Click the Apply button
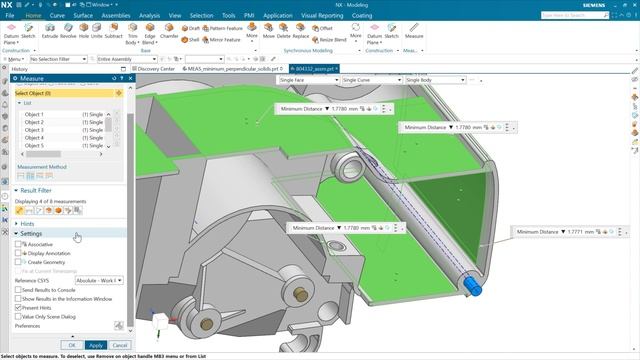This screenshot has width=640, height=360. tap(96, 345)
